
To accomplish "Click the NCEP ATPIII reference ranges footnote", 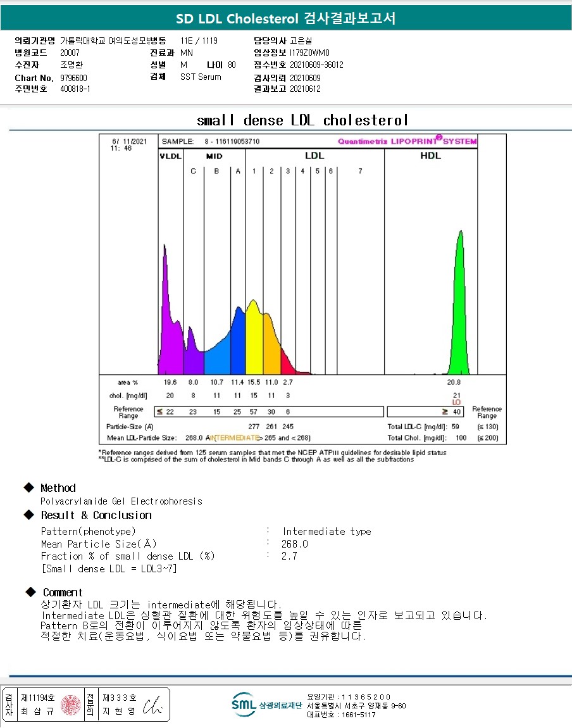I will 272,452.
